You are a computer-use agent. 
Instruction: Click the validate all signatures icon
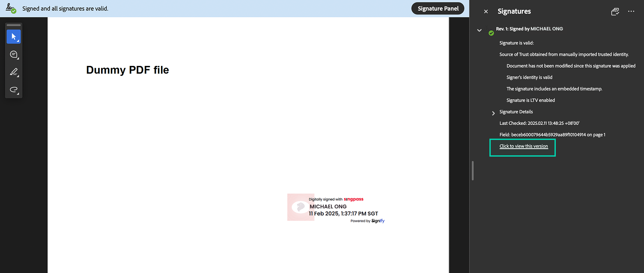(x=615, y=12)
